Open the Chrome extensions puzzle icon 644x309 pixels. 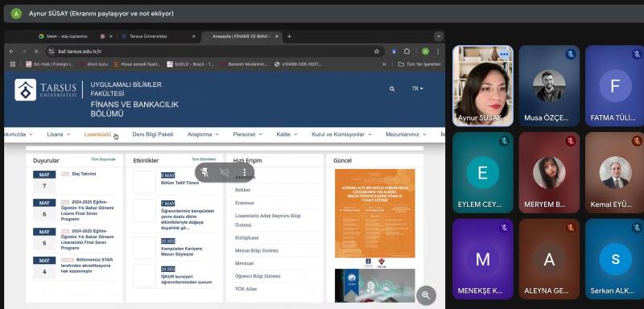click(407, 51)
